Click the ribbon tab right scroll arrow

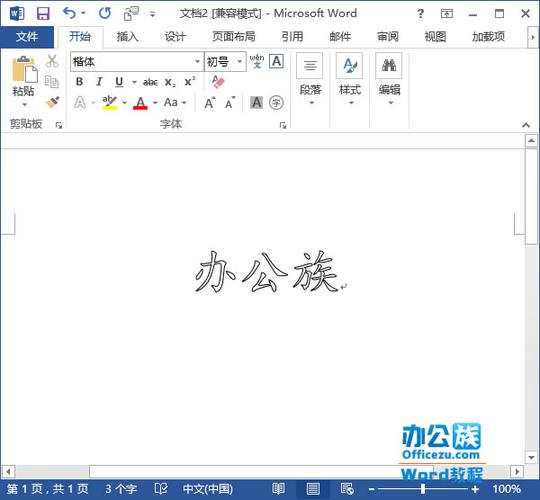(x=532, y=37)
